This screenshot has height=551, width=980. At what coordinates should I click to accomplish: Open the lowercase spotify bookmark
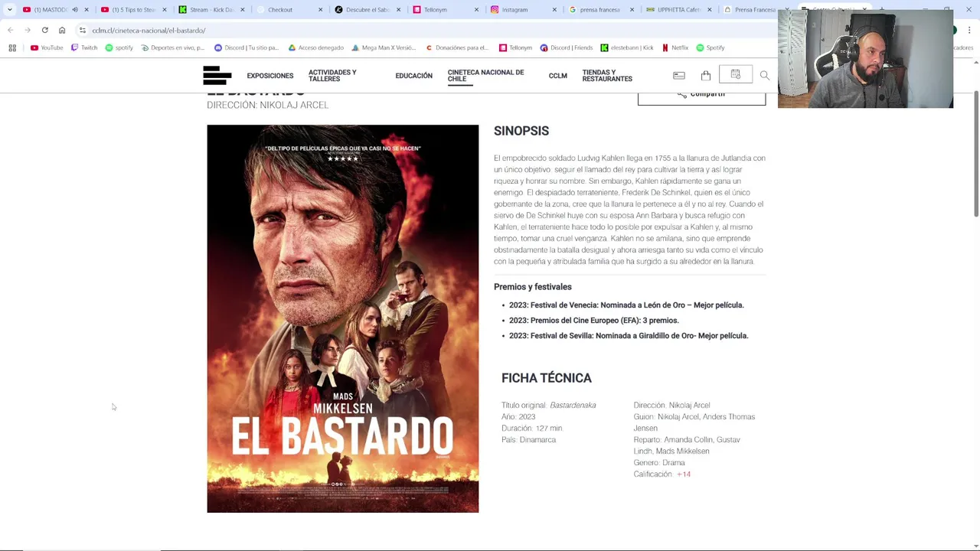(x=119, y=47)
